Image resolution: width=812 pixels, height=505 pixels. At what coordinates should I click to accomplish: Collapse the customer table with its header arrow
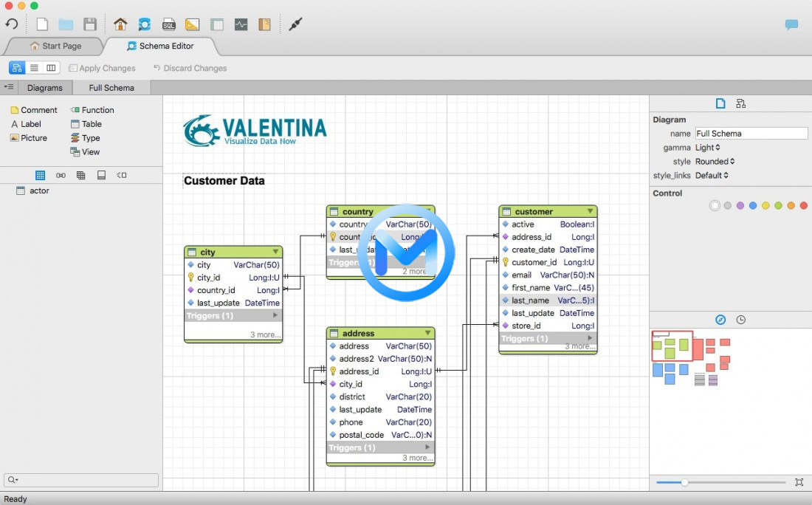(x=591, y=211)
